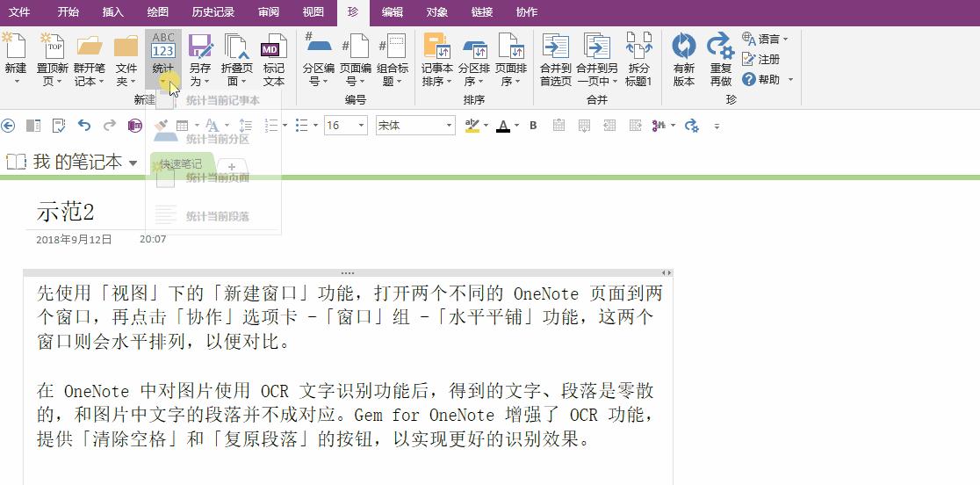Click the 重复再做 (Repeat) icon
Viewport: 980px width, 485px height.
click(x=720, y=46)
